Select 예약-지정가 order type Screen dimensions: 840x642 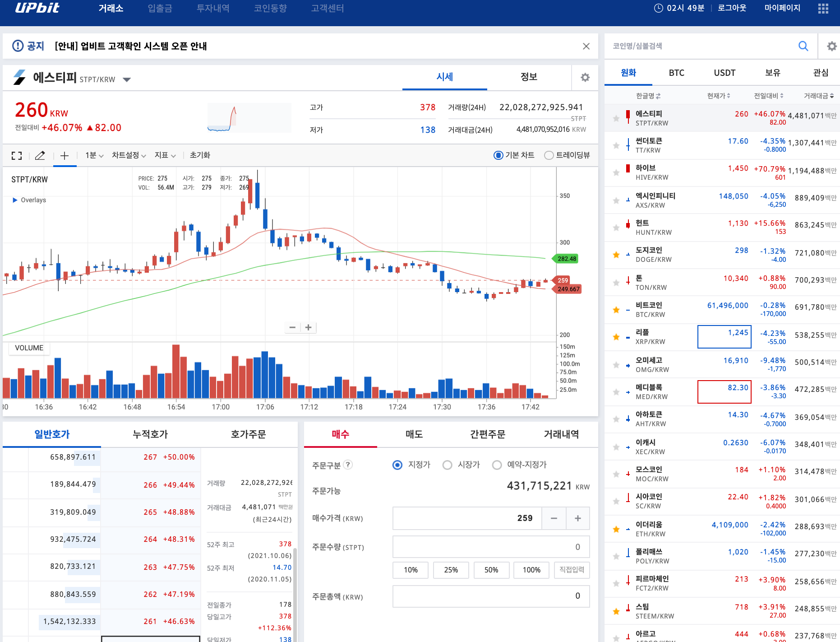[x=497, y=465]
